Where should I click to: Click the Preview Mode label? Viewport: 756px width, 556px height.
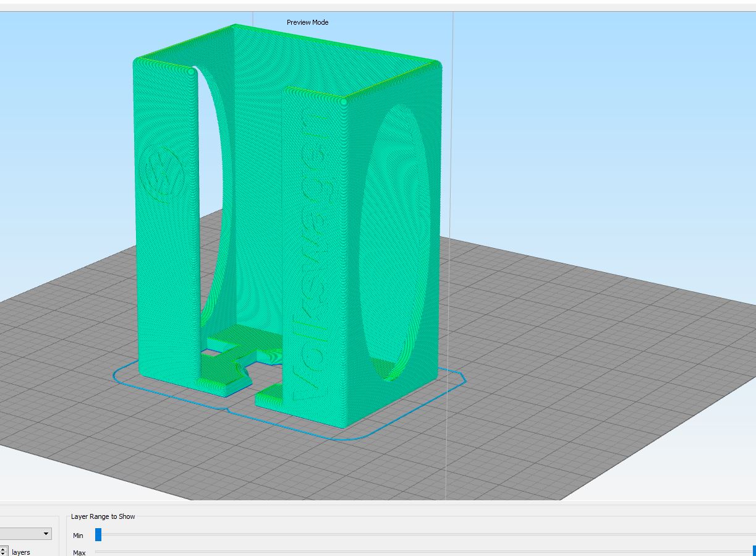coord(307,22)
